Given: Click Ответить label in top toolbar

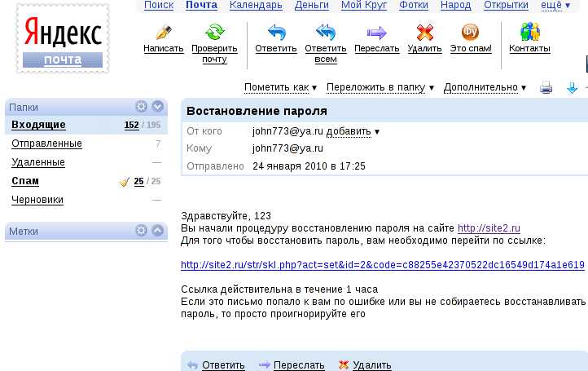Looking at the screenshot, I should pos(276,49).
